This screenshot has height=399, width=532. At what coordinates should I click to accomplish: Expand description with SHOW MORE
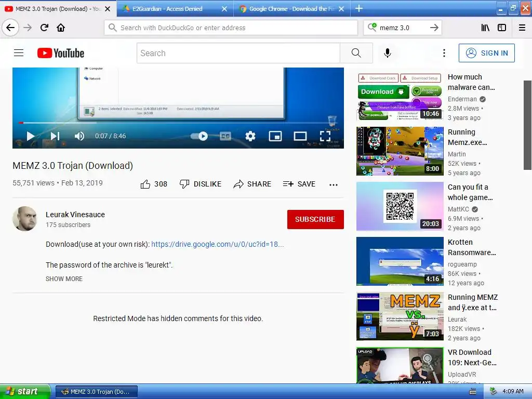64,278
